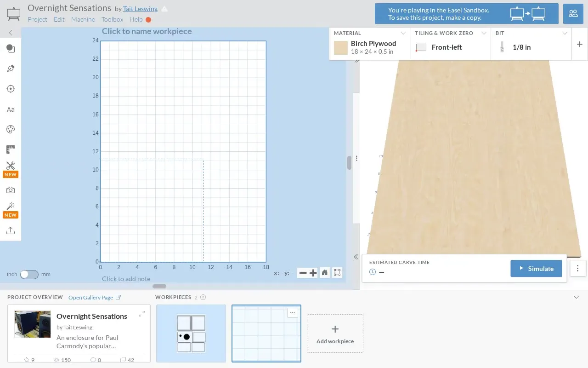Expand the Bit dropdown
Viewport: 588px width, 368px height.
tap(565, 33)
